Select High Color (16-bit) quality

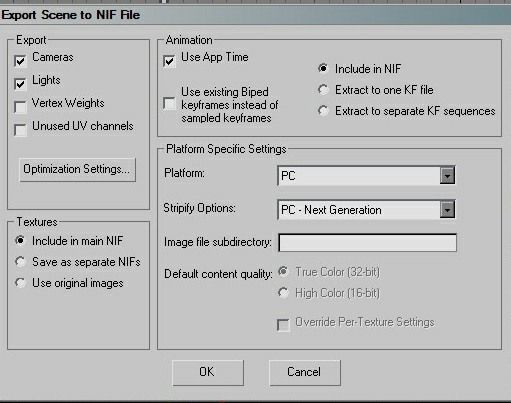pyautogui.click(x=283, y=293)
